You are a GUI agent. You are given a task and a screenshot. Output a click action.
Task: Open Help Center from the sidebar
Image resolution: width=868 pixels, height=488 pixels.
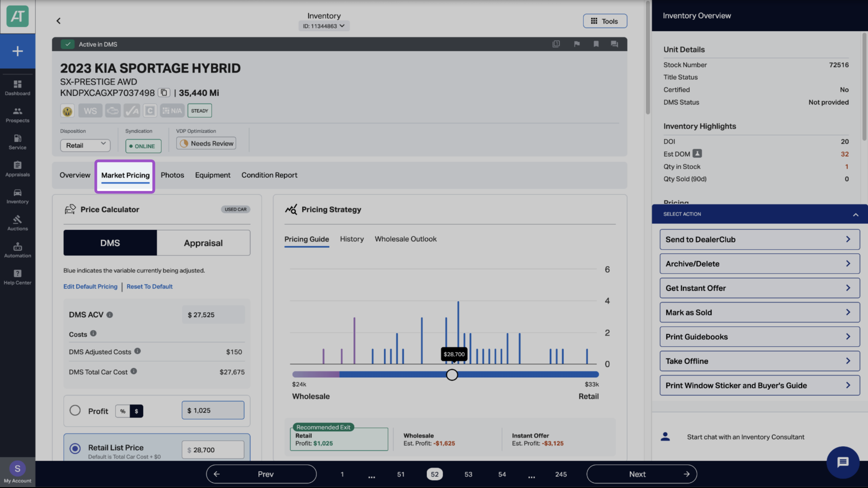[17, 277]
